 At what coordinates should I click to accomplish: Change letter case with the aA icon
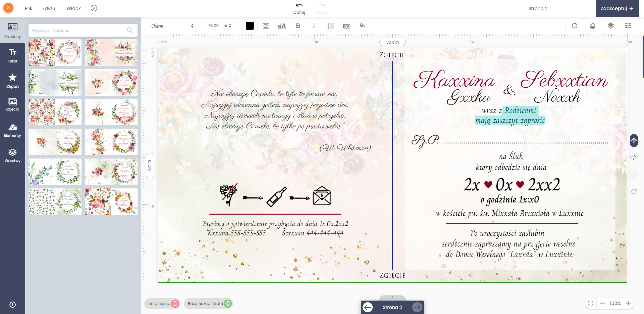coord(282,26)
